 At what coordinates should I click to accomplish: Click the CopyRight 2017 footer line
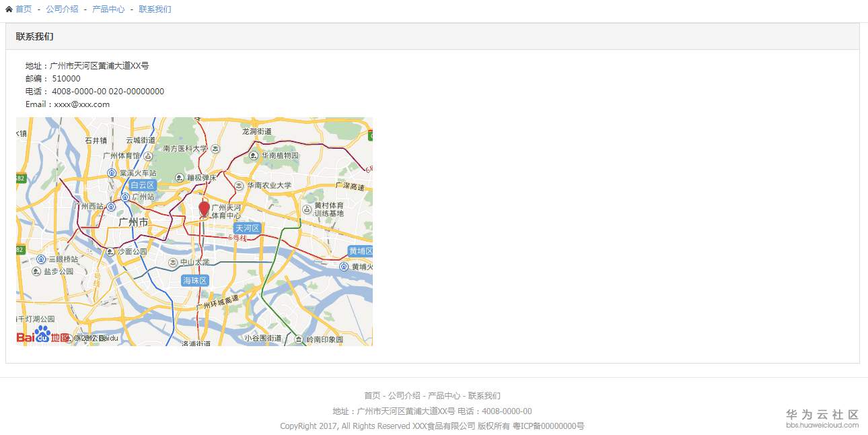[432, 426]
